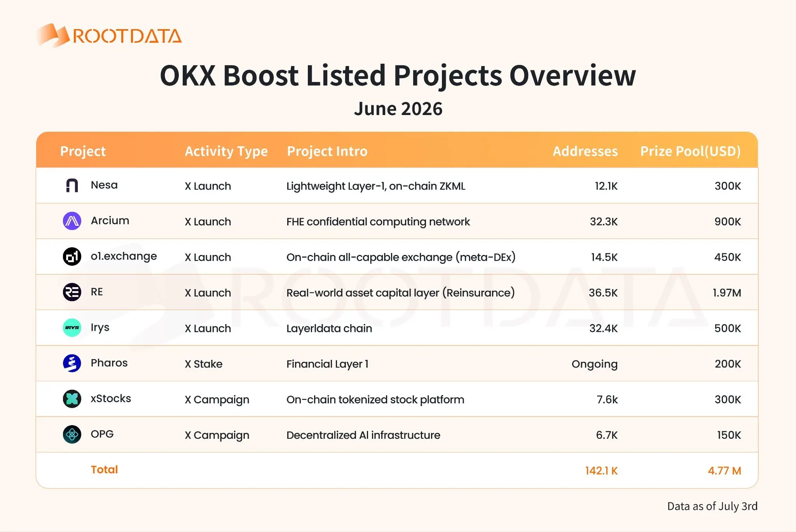Click the Ongoing addresses status
Screen dimensions: 796x532
pos(595,365)
